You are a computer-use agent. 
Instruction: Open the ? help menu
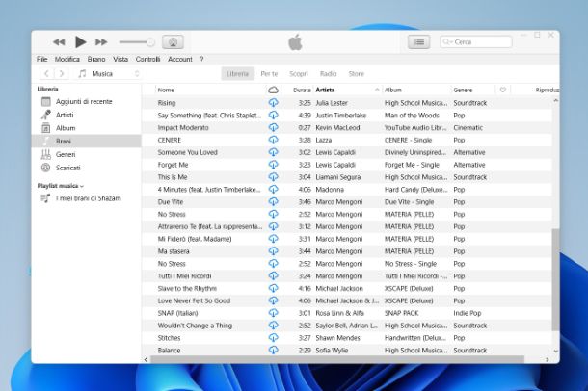pos(201,59)
